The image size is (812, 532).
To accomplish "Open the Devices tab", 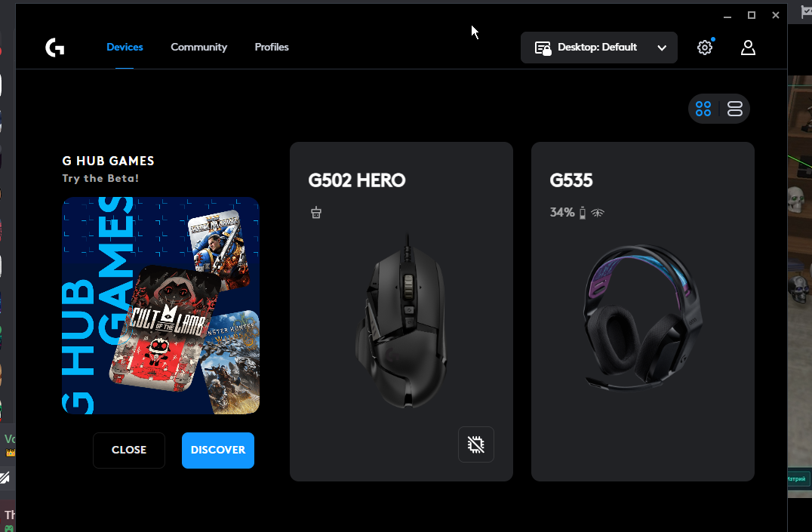I will tap(125, 47).
